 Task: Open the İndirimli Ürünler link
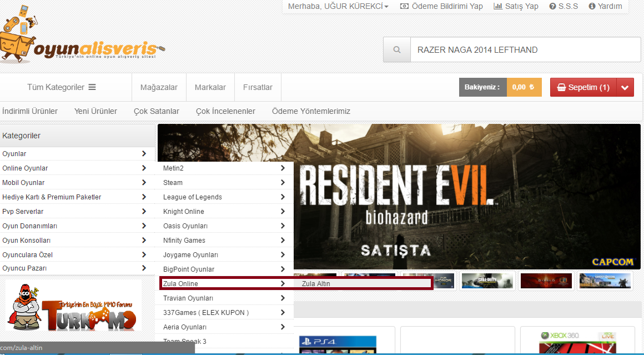click(x=30, y=111)
